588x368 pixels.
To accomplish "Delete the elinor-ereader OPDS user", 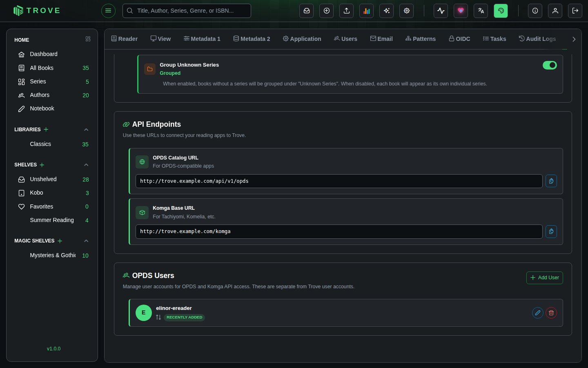I will (551, 313).
